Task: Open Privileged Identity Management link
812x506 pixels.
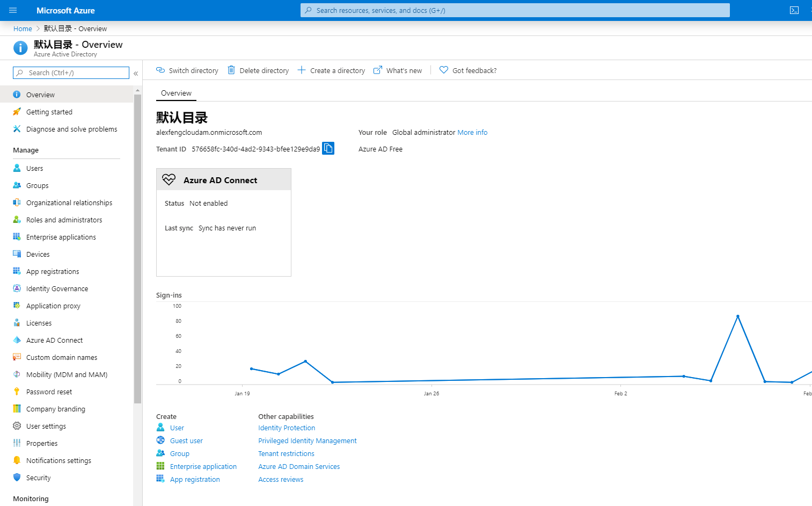Action: pyautogui.click(x=308, y=440)
